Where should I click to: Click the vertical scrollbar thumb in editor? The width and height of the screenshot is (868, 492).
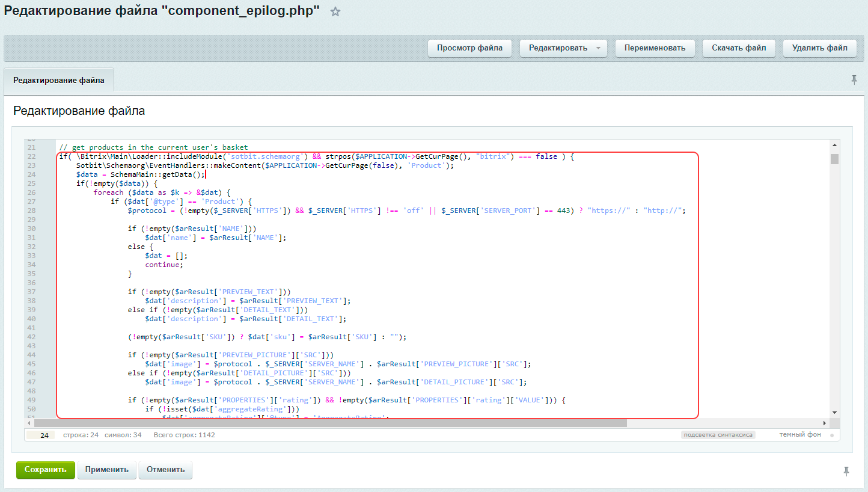tap(834, 159)
